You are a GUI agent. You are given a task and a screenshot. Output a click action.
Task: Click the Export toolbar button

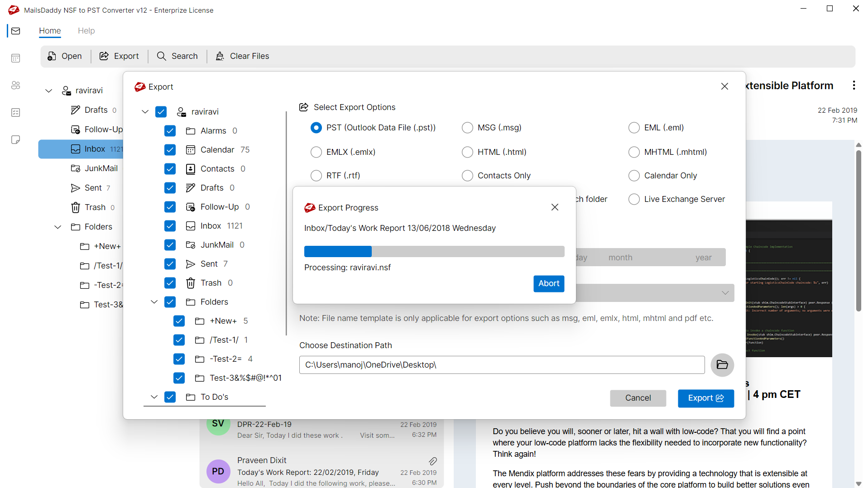click(x=119, y=56)
